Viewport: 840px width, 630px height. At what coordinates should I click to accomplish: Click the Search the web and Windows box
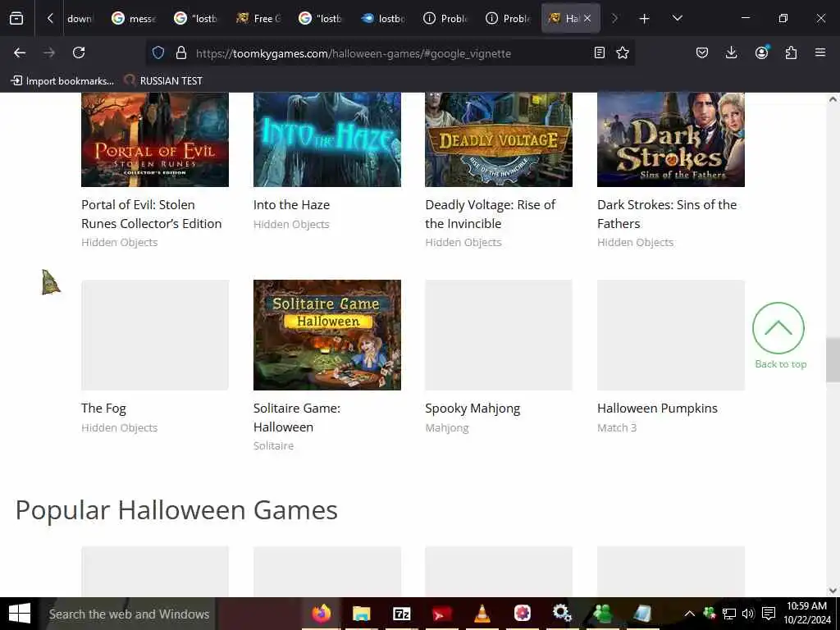129,614
